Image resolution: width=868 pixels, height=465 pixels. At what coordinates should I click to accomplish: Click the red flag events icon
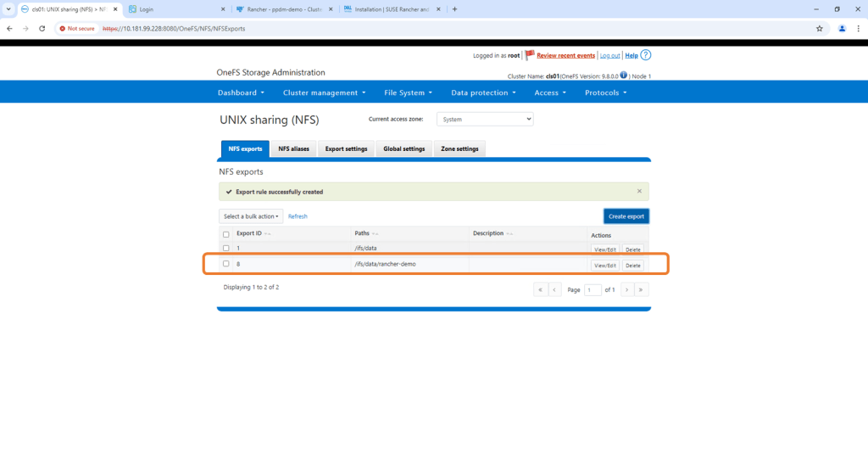coord(530,55)
